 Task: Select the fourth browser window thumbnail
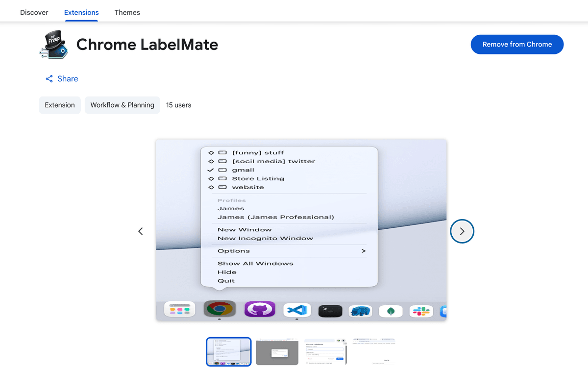click(373, 352)
